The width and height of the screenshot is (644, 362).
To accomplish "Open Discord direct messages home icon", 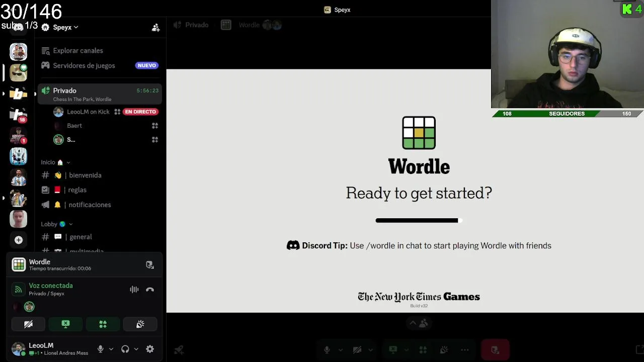I will point(18,27).
